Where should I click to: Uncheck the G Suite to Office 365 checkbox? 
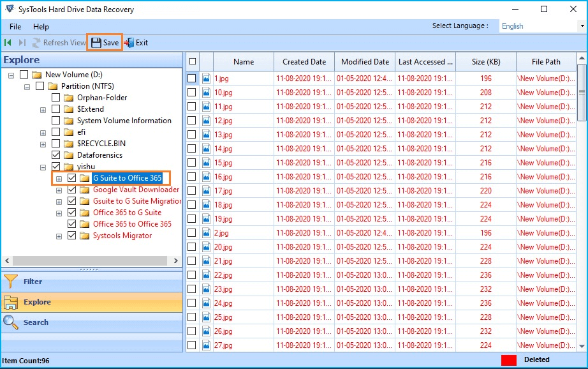coord(71,178)
